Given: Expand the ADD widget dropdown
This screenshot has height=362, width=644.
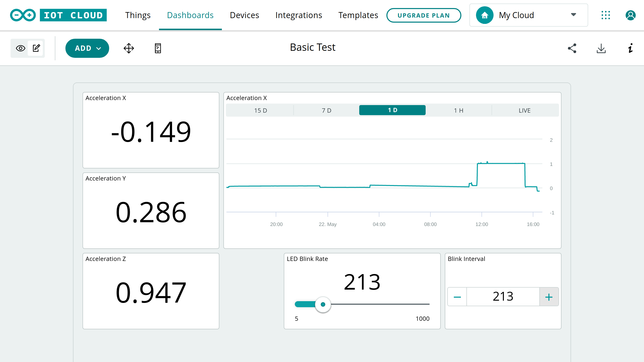Looking at the screenshot, I should pos(87,48).
